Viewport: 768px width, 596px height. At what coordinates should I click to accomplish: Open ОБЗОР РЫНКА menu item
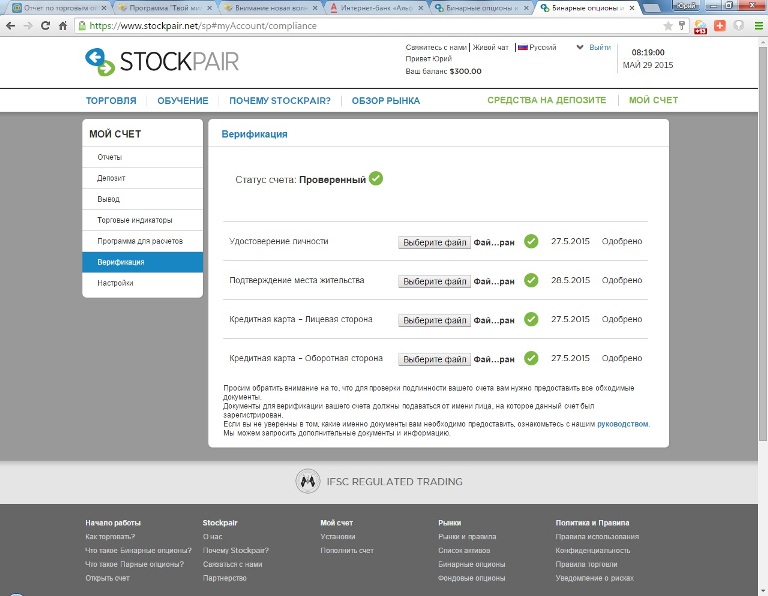386,101
